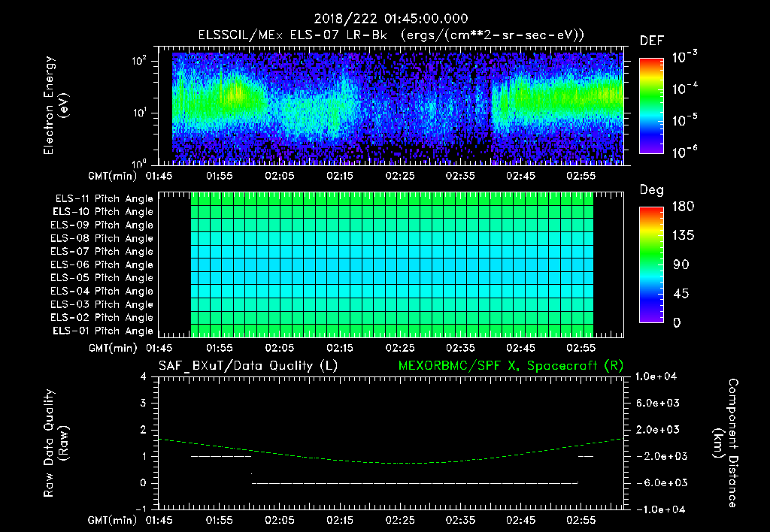Choose ELS-05 Pitch Angle row label
This screenshot has width=770, height=532.
coord(102,278)
